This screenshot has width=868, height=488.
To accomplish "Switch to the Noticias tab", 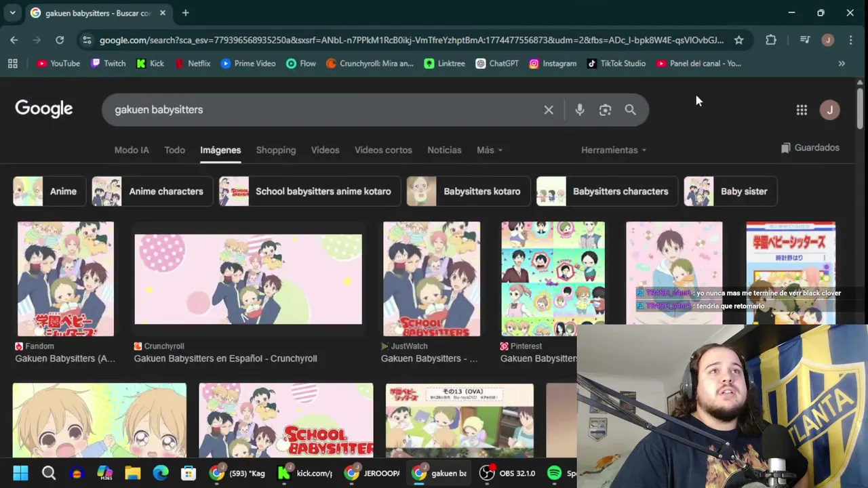I will (444, 150).
